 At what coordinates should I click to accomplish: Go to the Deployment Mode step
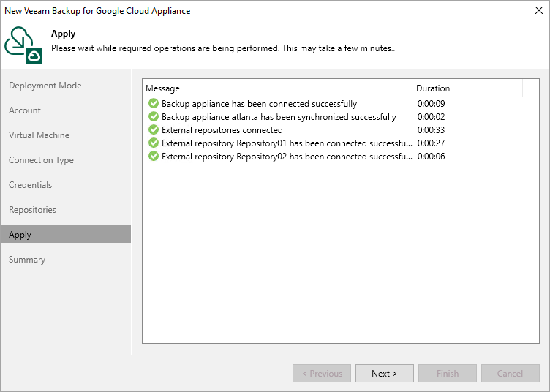tap(45, 86)
